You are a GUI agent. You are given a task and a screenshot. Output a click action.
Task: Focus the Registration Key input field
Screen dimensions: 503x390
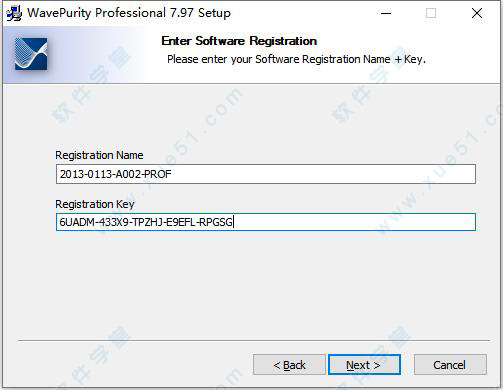266,222
